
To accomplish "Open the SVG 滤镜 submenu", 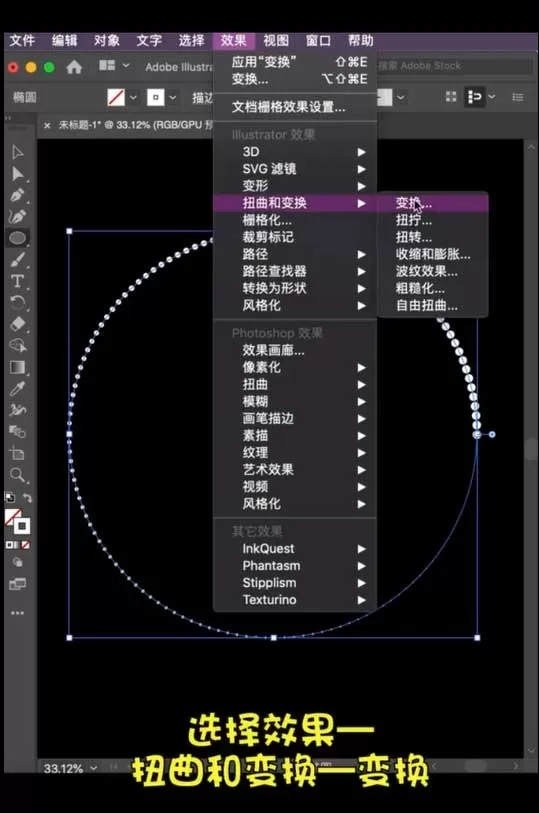I will coord(294,169).
